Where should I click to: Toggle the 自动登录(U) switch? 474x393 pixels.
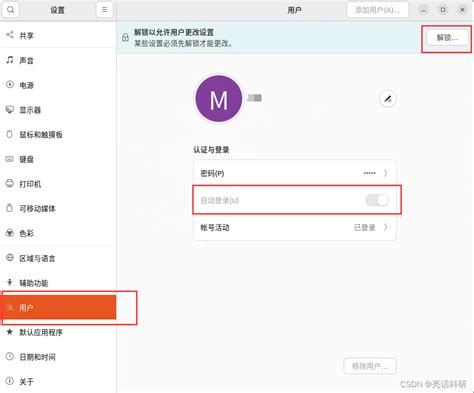377,200
